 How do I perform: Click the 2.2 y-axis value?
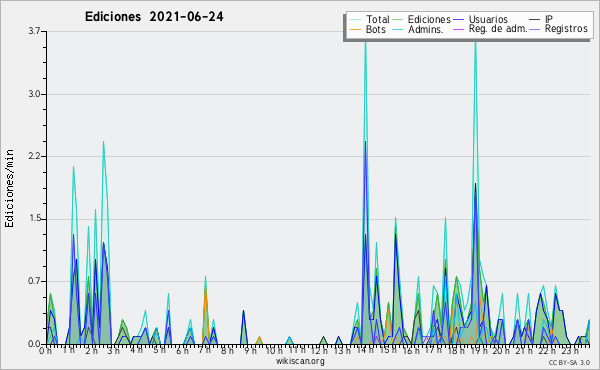(x=34, y=156)
